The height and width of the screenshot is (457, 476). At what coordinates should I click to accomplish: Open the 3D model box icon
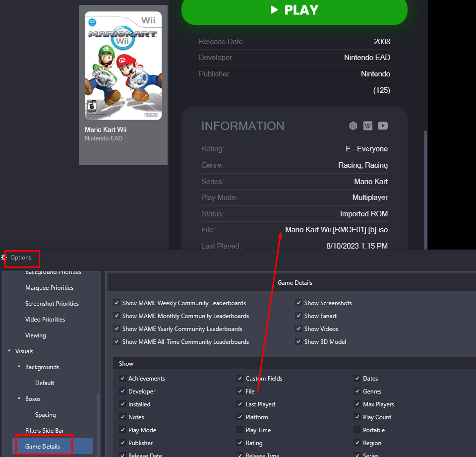tap(353, 126)
